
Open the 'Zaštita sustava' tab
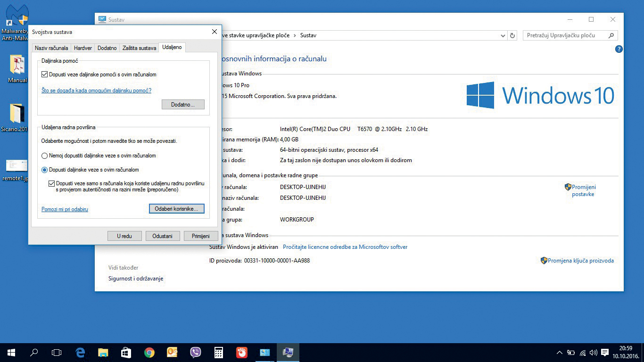click(x=139, y=48)
